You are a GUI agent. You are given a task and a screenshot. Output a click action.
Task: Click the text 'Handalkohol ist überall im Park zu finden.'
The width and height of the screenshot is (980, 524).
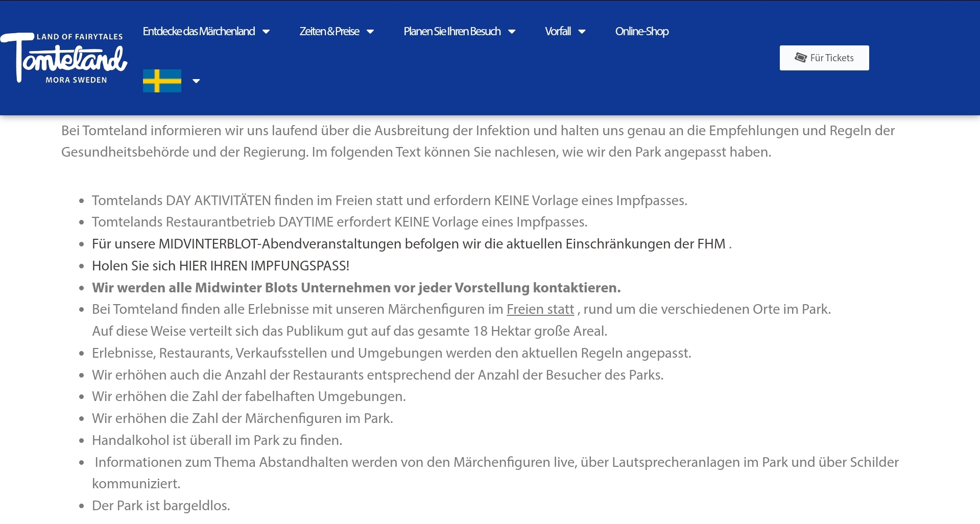pos(217,440)
